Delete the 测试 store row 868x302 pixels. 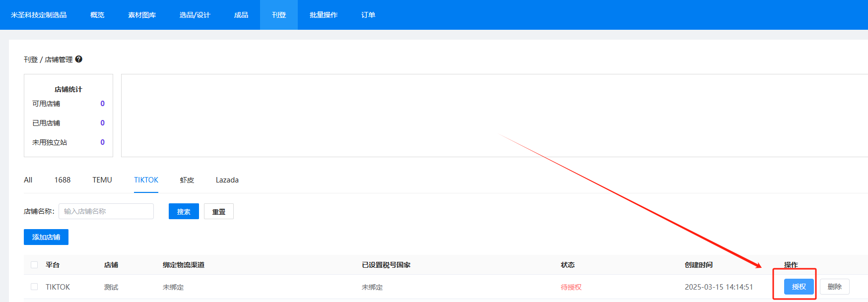click(834, 287)
